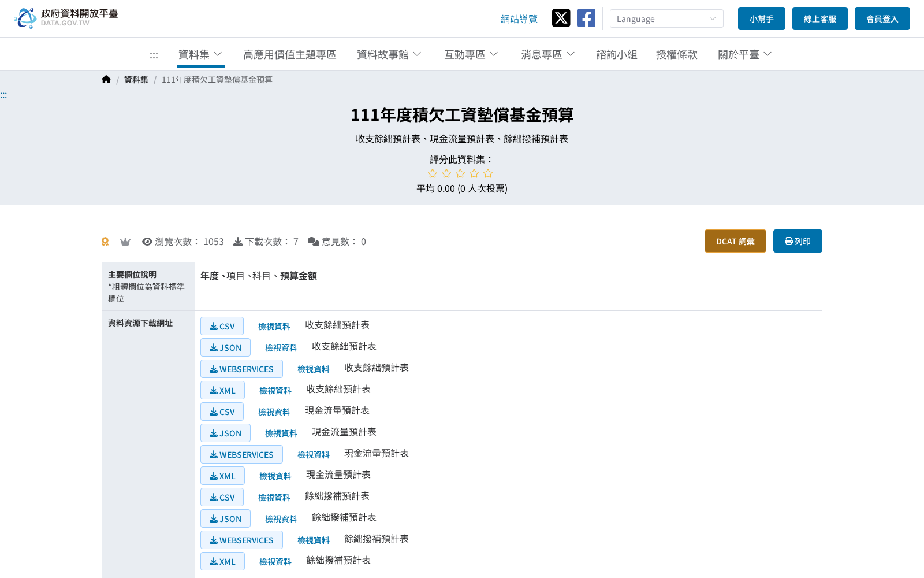Click 檢視資料 next to XML 餘絀撥補預計表
Screen dimensions: 924x578
click(x=275, y=562)
